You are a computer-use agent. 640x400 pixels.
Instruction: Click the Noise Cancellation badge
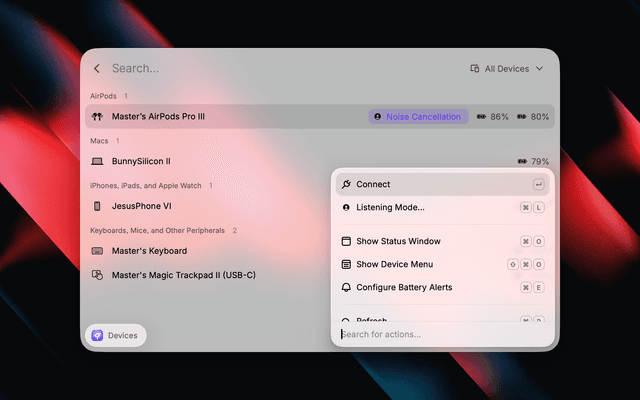418,117
